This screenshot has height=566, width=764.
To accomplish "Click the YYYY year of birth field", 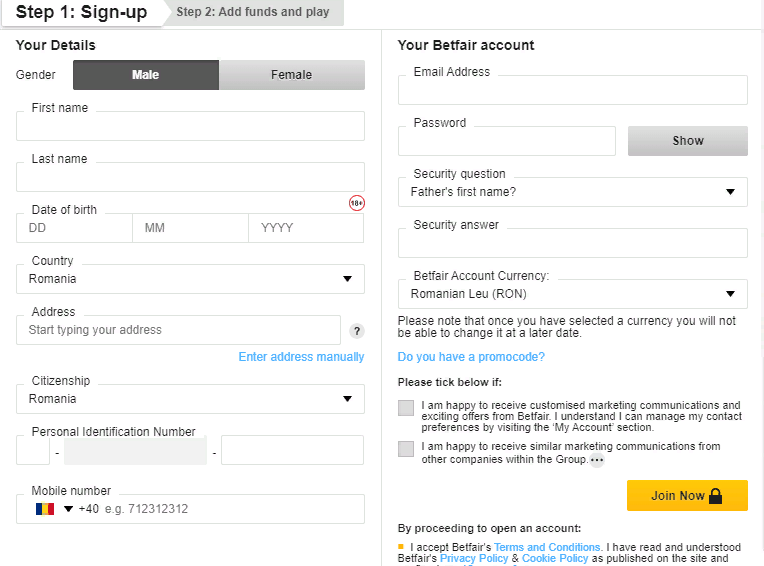I will coord(306,228).
